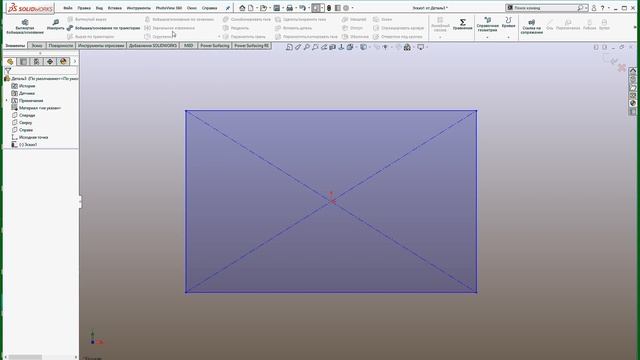
Task: Click the user login icon
Action: coord(594,8)
